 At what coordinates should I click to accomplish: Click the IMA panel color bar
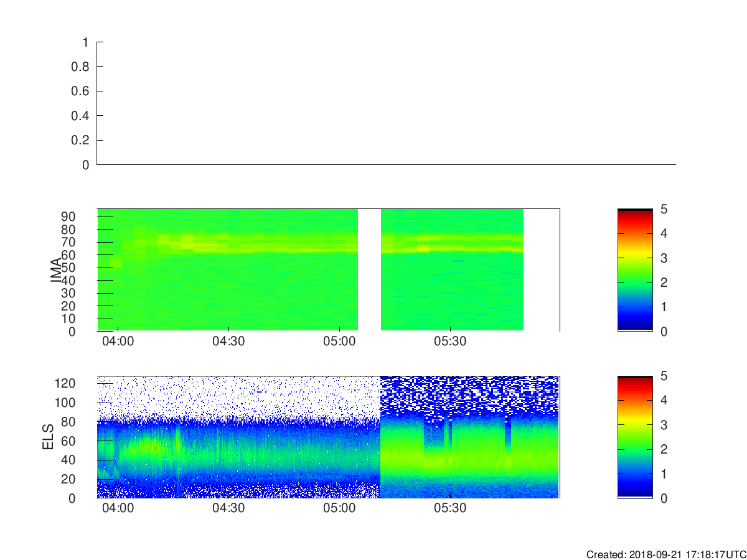pos(635,270)
